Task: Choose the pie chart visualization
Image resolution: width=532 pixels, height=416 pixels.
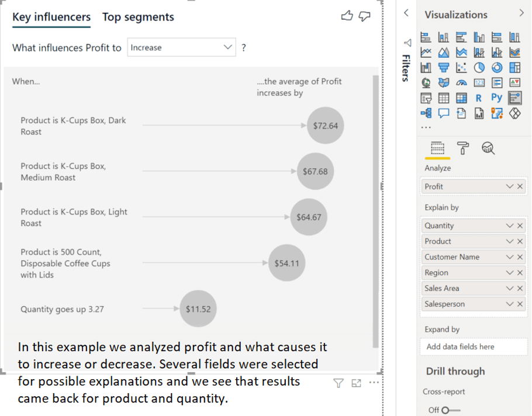Action: coord(479,67)
